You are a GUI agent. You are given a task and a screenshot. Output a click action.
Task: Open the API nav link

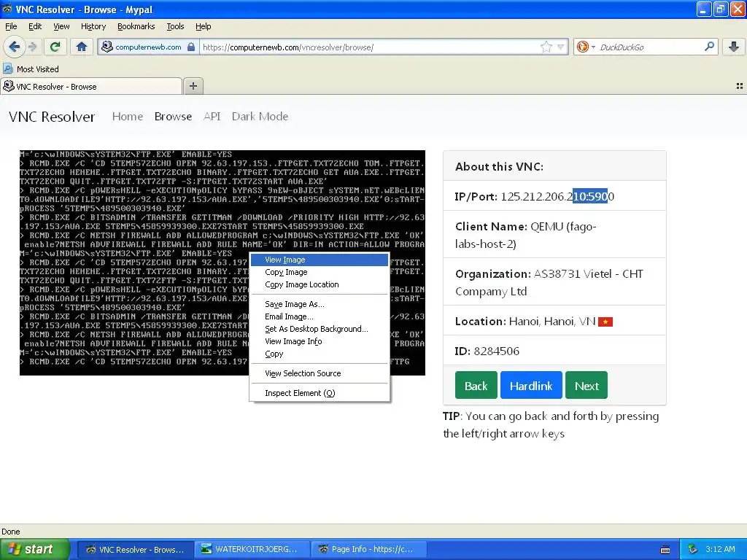212,116
